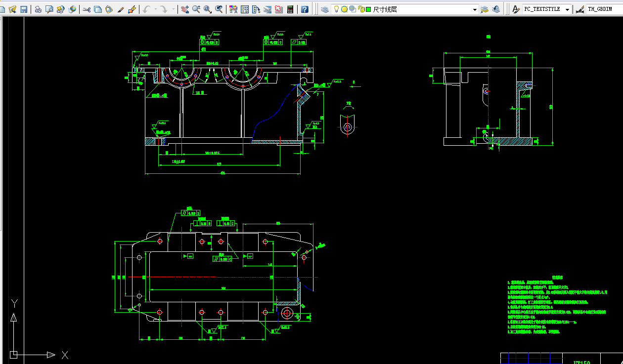Cut selection with the scissors icon
The image size is (623, 364).
[x=87, y=9]
